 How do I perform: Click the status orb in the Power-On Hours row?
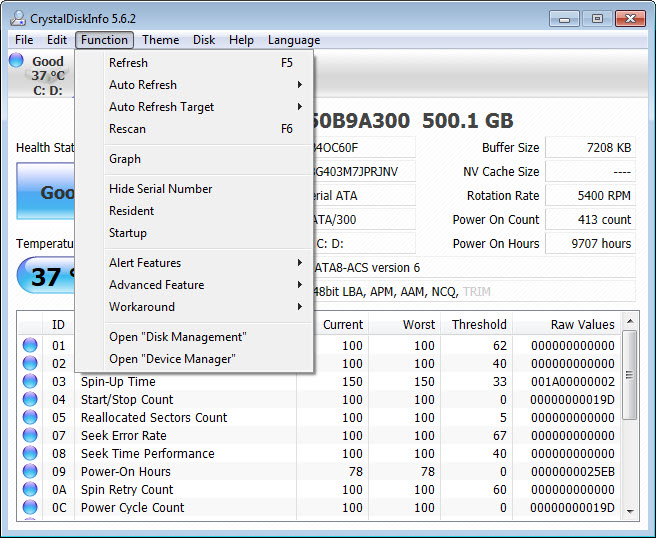[x=30, y=471]
